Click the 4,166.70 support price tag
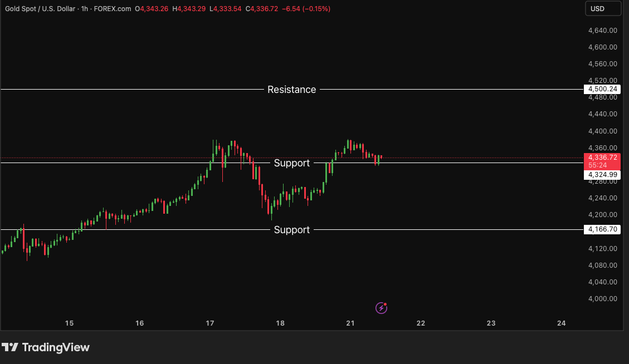629x364 pixels. (602, 229)
